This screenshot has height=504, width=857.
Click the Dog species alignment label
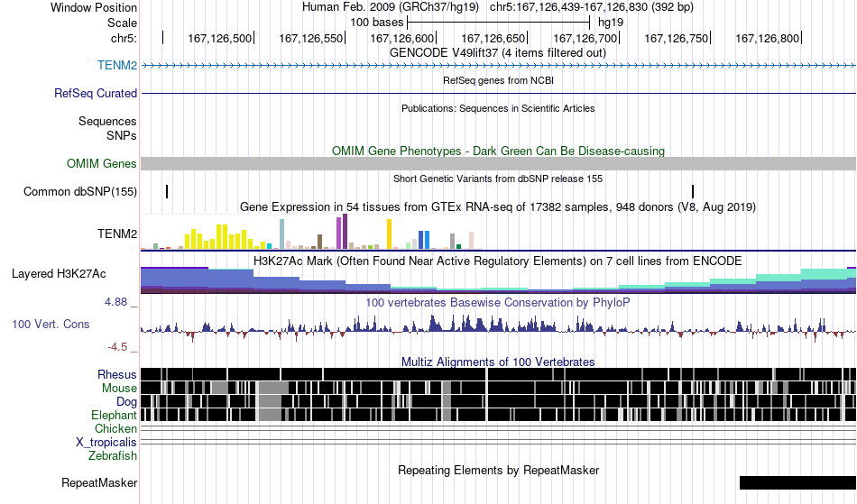point(127,402)
